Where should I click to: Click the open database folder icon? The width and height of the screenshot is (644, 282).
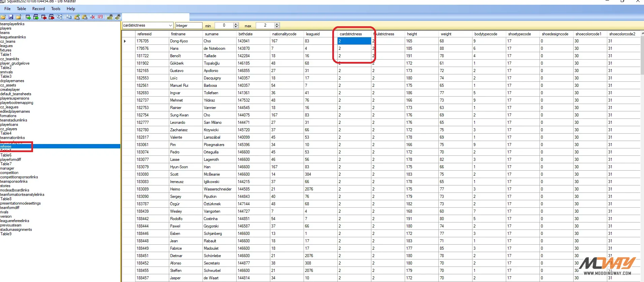pos(3,17)
